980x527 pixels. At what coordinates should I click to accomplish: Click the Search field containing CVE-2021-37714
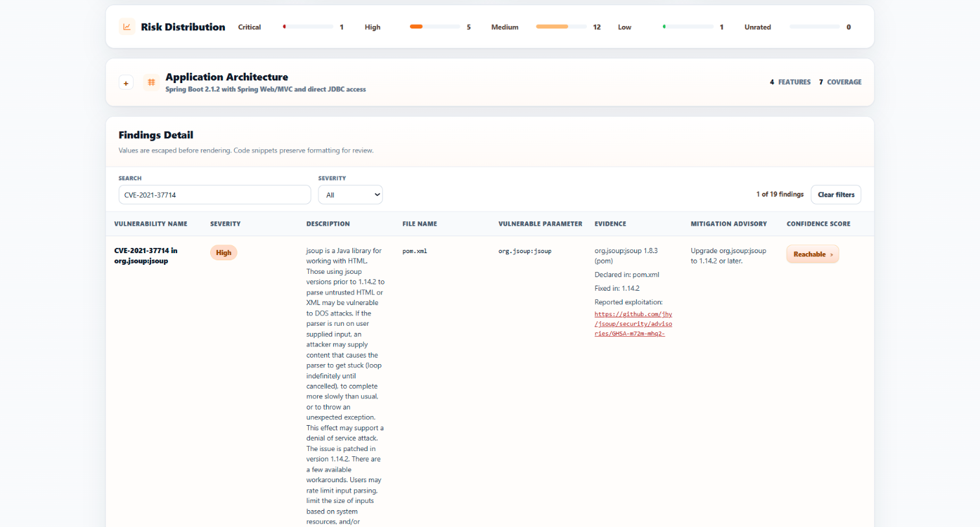coord(215,195)
